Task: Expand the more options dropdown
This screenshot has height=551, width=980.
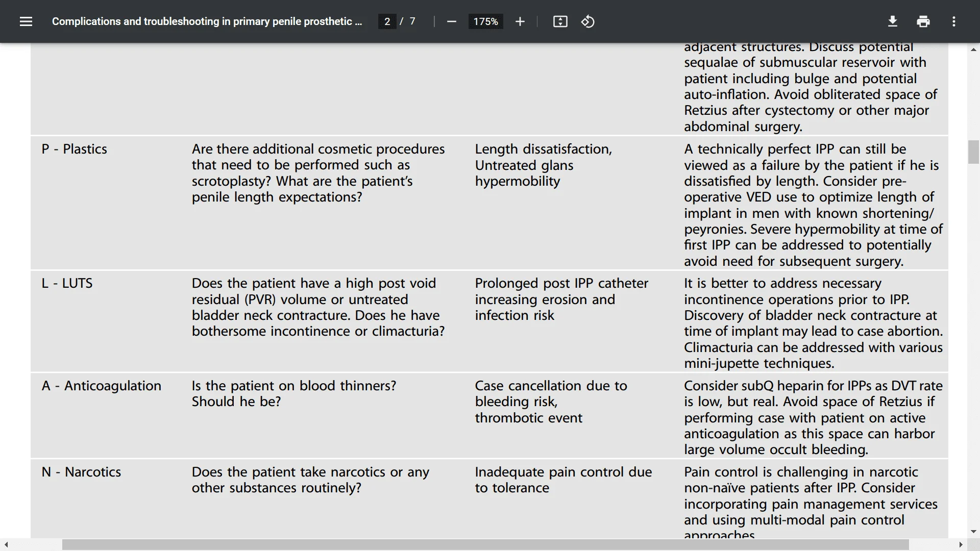Action: [954, 21]
